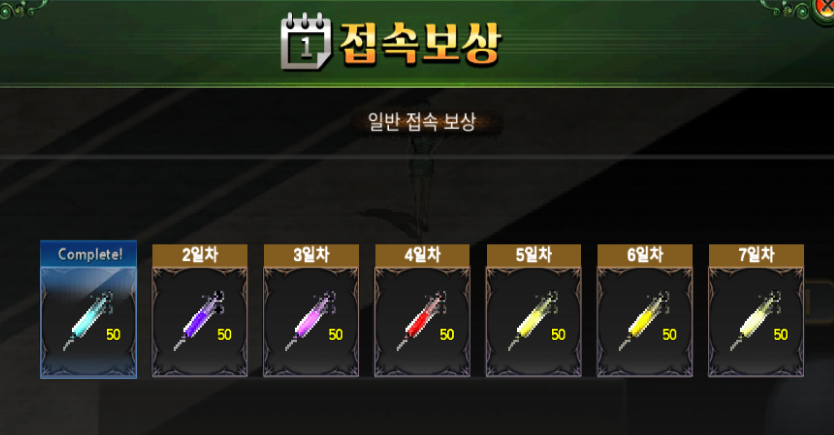Click the calendar icon beside 접속보상 title

[305, 42]
